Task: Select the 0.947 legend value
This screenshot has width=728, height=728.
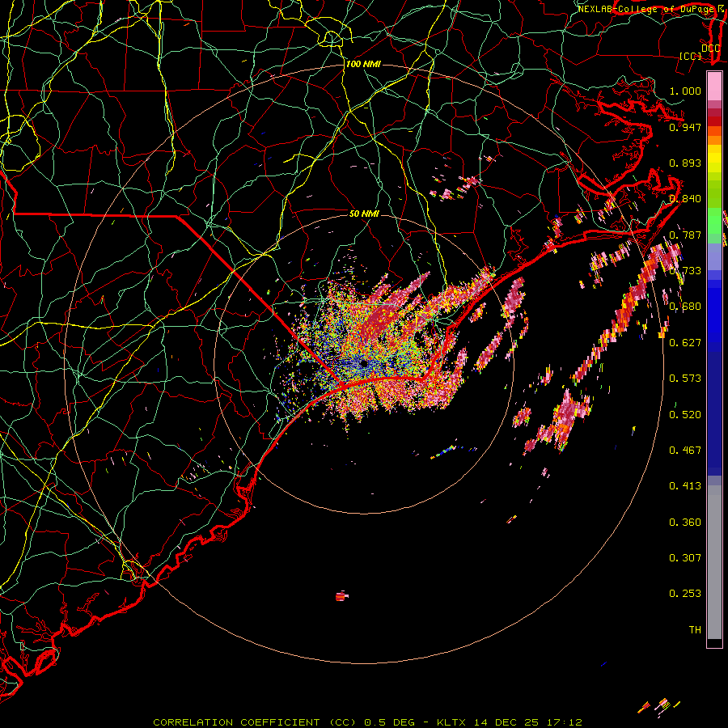Action: (x=685, y=127)
